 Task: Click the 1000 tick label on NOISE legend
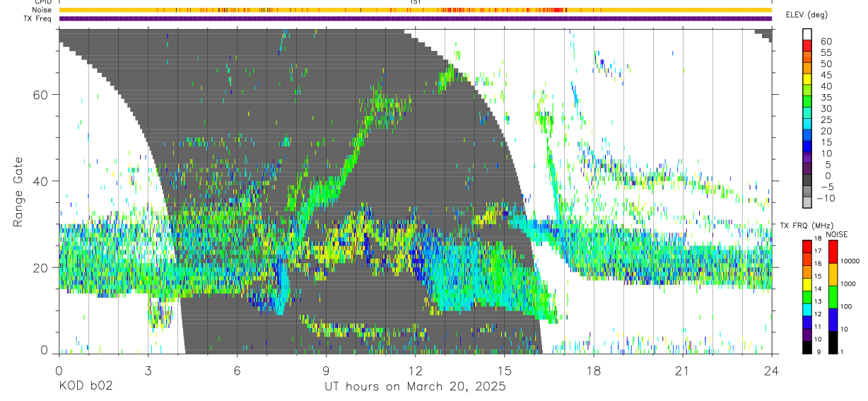(849, 284)
